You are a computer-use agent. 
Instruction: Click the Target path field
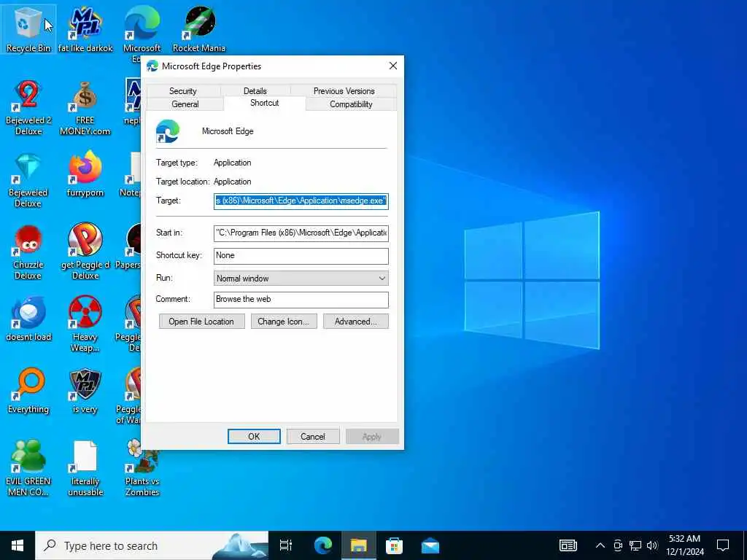(x=301, y=201)
